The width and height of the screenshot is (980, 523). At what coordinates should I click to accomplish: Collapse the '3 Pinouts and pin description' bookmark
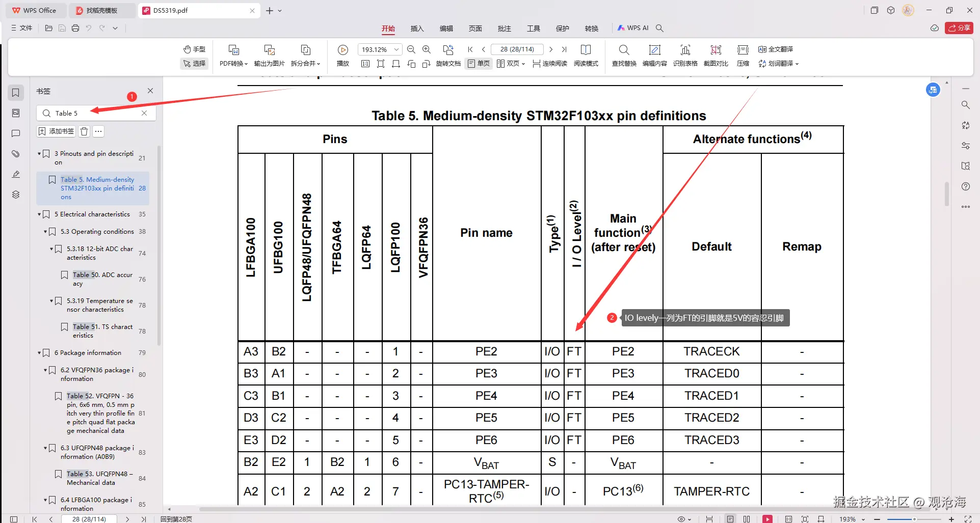point(39,154)
